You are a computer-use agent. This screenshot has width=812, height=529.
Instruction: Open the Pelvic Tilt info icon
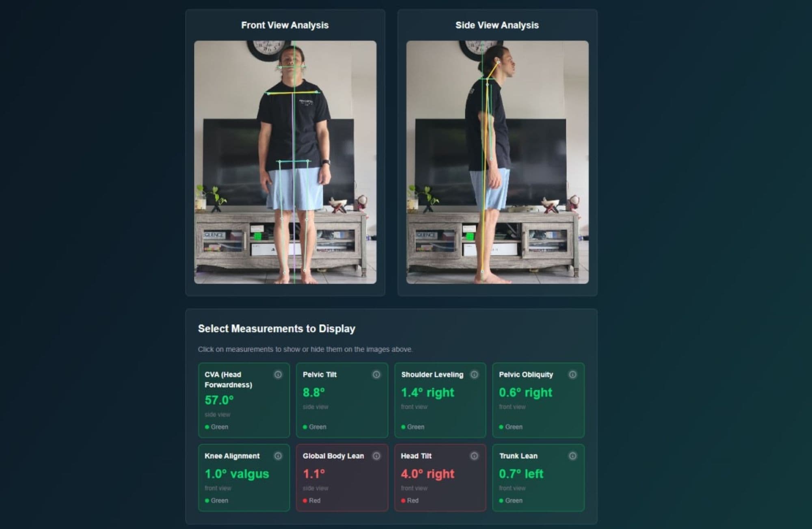(x=376, y=375)
